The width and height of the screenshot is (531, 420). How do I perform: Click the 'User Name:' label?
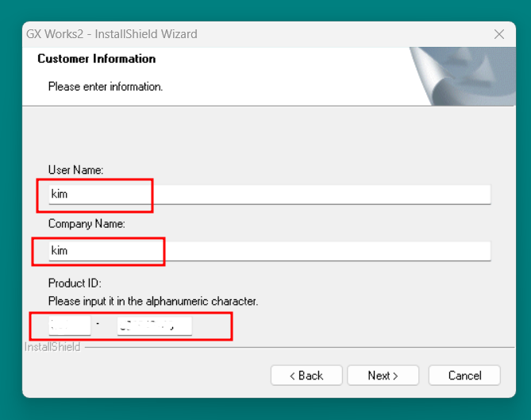click(76, 170)
